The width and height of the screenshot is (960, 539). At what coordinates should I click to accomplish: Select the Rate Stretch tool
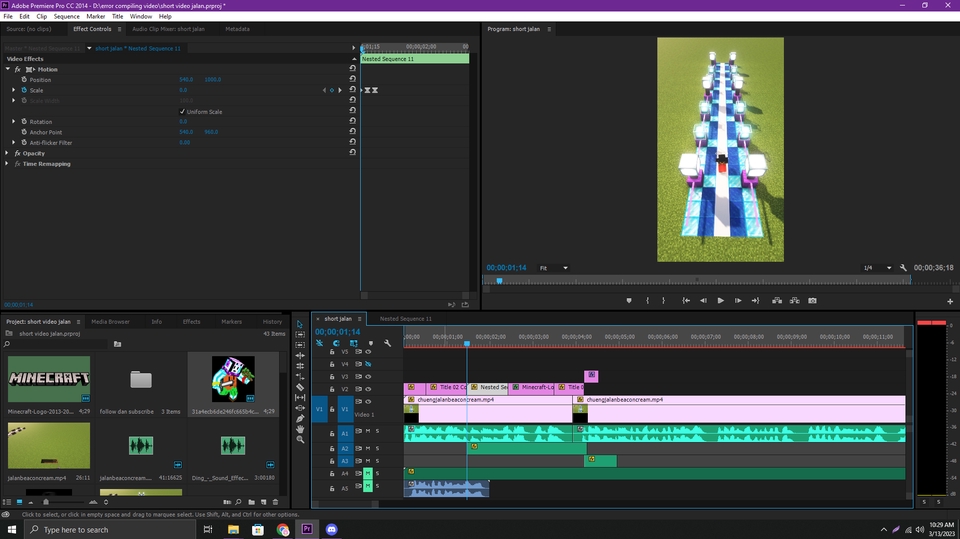coord(300,377)
